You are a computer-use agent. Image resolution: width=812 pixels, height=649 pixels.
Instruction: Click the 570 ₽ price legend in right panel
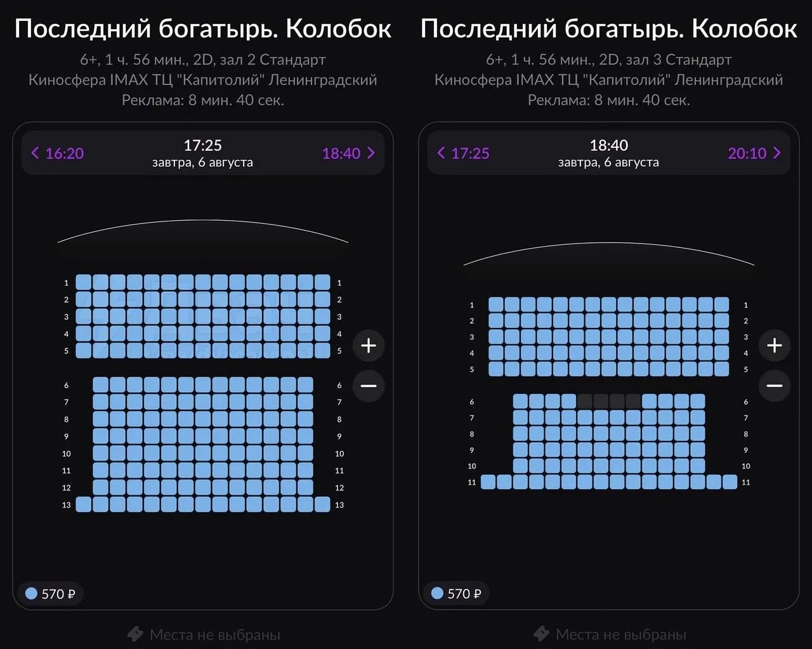pyautogui.click(x=456, y=594)
